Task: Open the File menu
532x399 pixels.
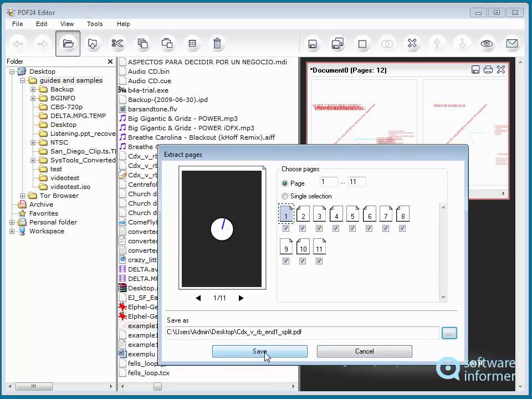Action: pyautogui.click(x=18, y=24)
